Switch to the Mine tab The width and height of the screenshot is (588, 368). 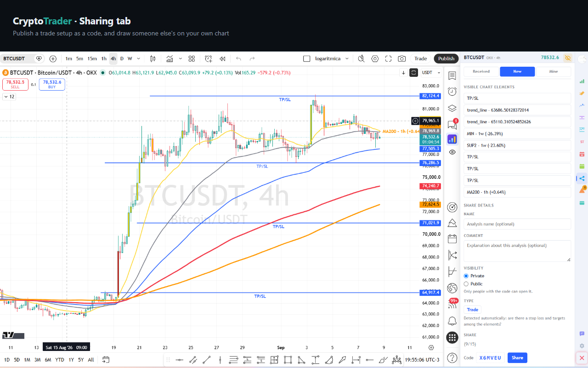(x=554, y=71)
